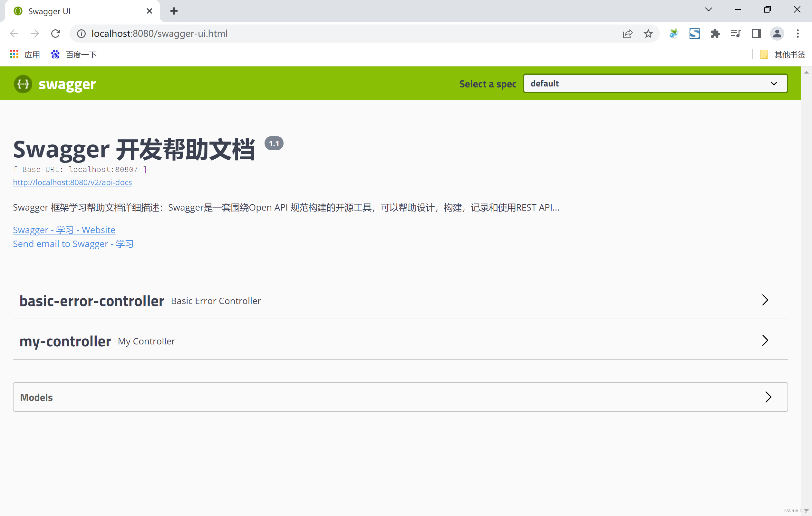Click the share page icon
812x516 pixels.
coord(627,34)
